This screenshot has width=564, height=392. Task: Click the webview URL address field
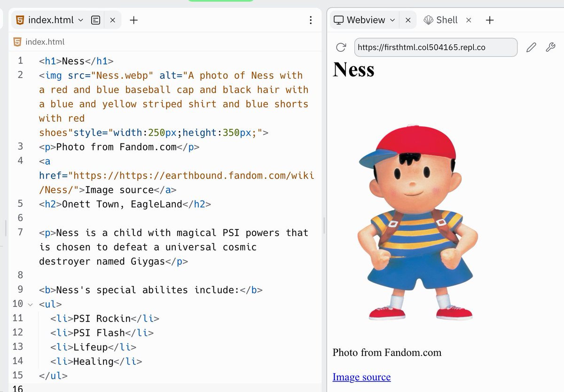pos(436,47)
